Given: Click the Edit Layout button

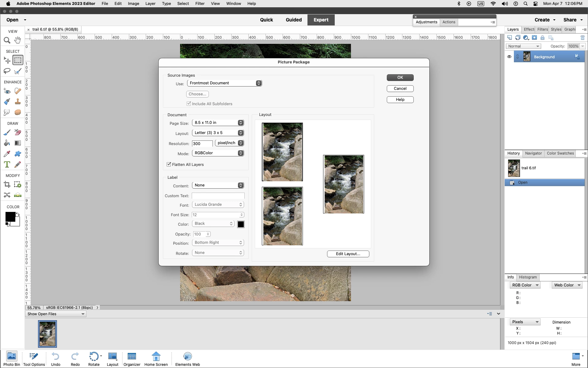Looking at the screenshot, I should (348, 254).
